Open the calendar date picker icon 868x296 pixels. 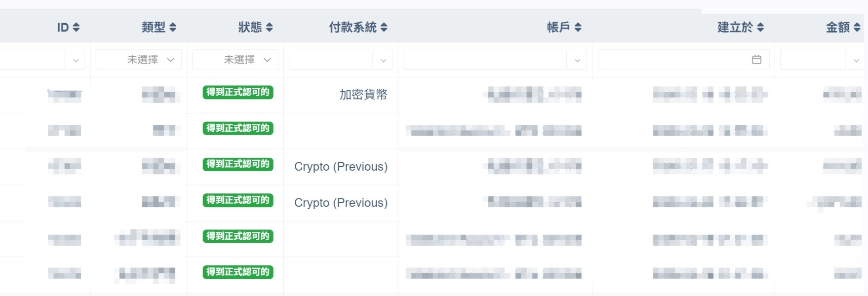click(756, 60)
